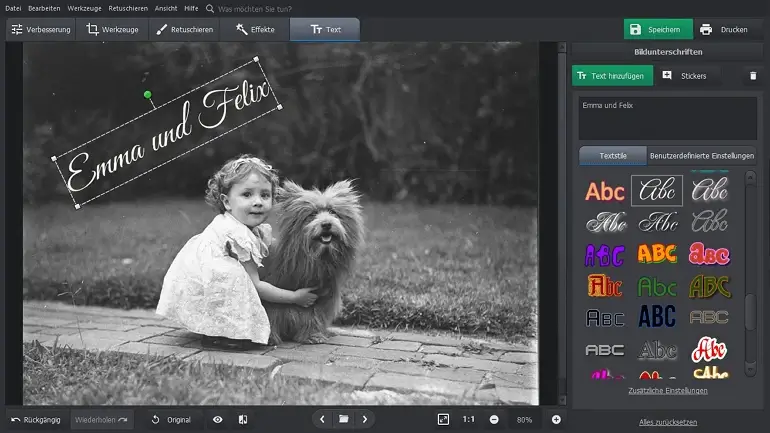Switch to the Effekte tab
Screen dimensions: 770x433
pos(255,29)
